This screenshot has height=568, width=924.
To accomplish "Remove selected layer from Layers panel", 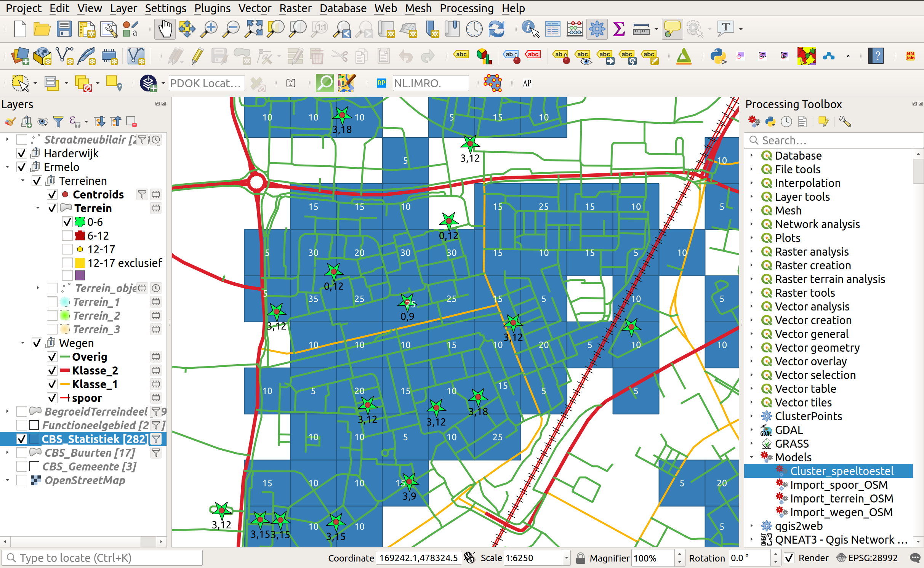I will pos(131,122).
